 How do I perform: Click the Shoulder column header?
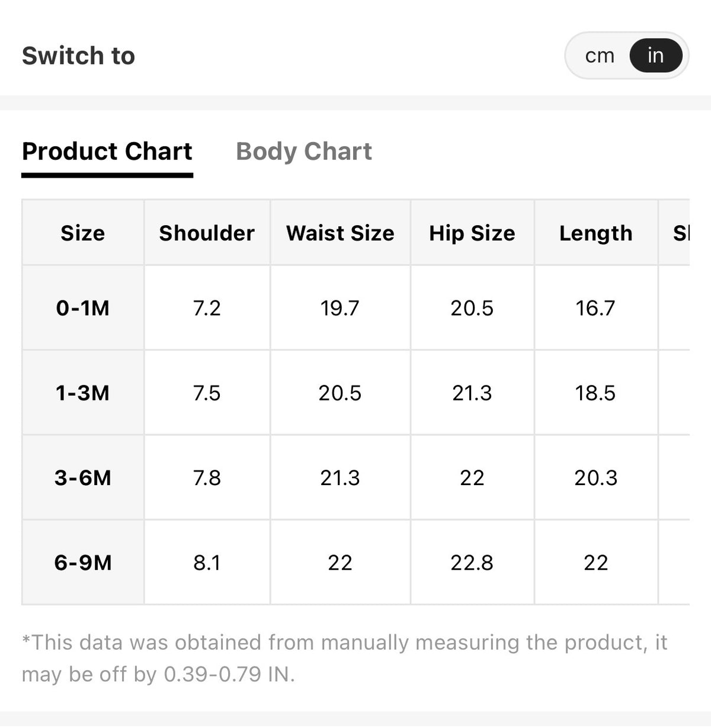pos(207,233)
